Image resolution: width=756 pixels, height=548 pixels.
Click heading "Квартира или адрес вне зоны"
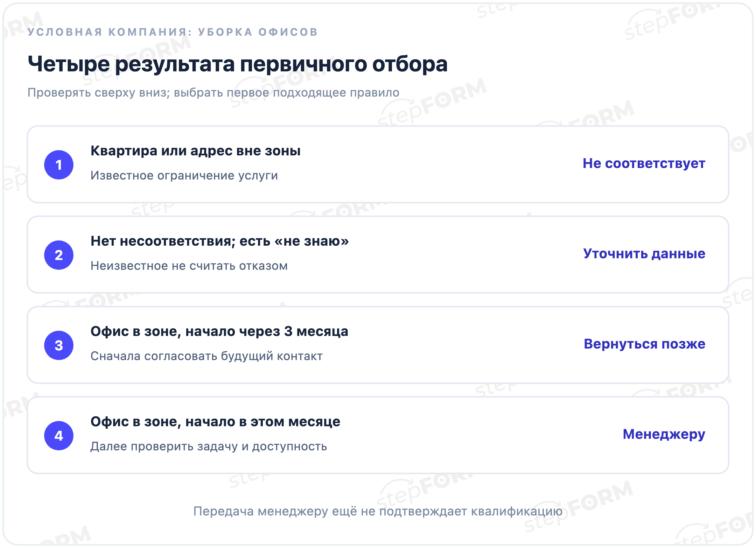tap(196, 151)
